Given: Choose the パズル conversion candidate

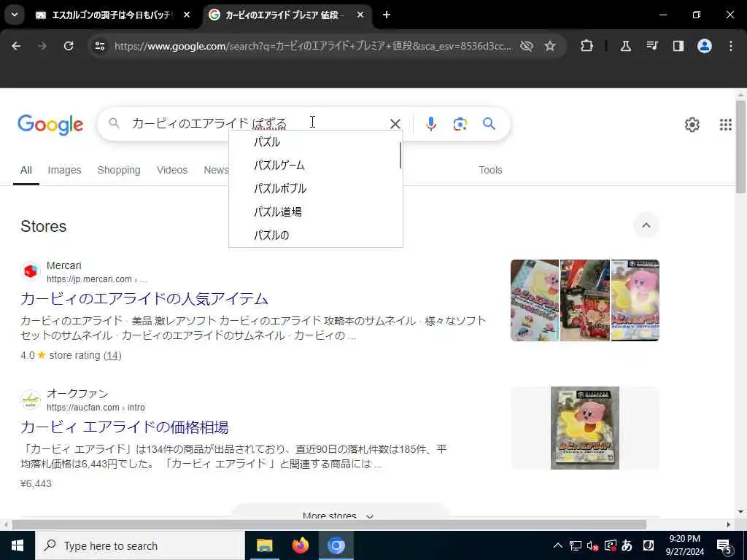Looking at the screenshot, I should pos(314,142).
